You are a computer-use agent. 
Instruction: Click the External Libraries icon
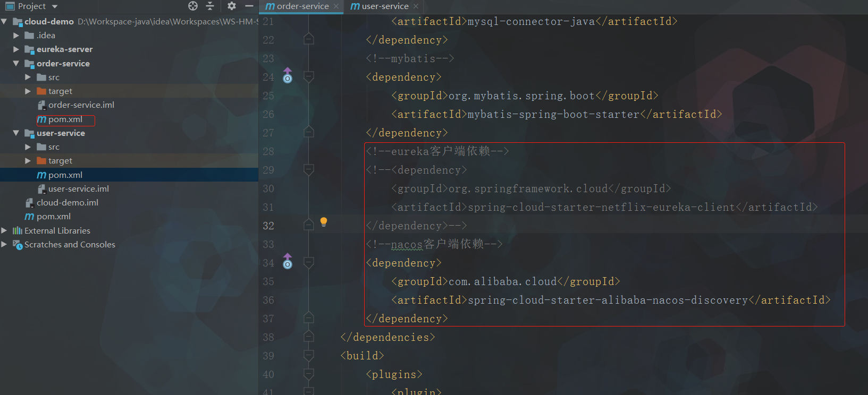[18, 231]
